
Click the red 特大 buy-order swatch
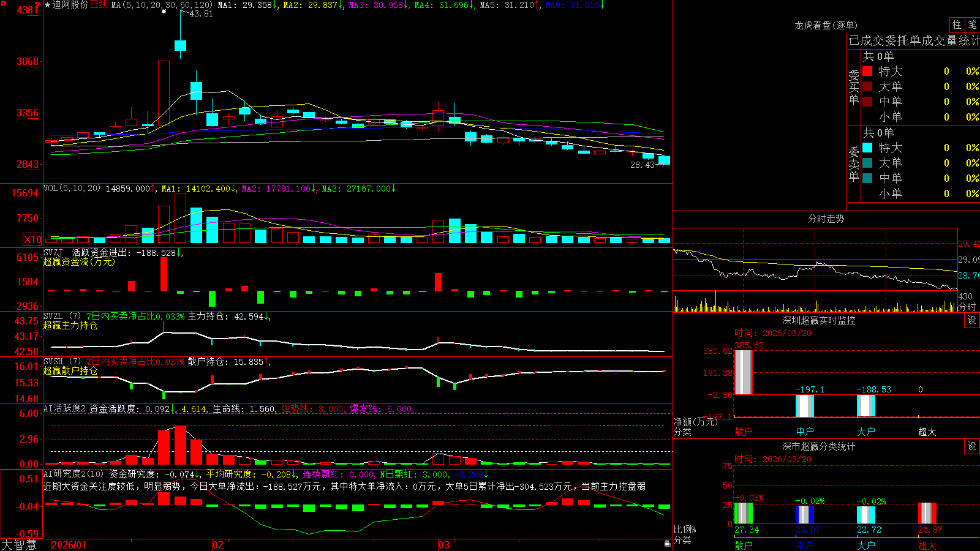(867, 71)
